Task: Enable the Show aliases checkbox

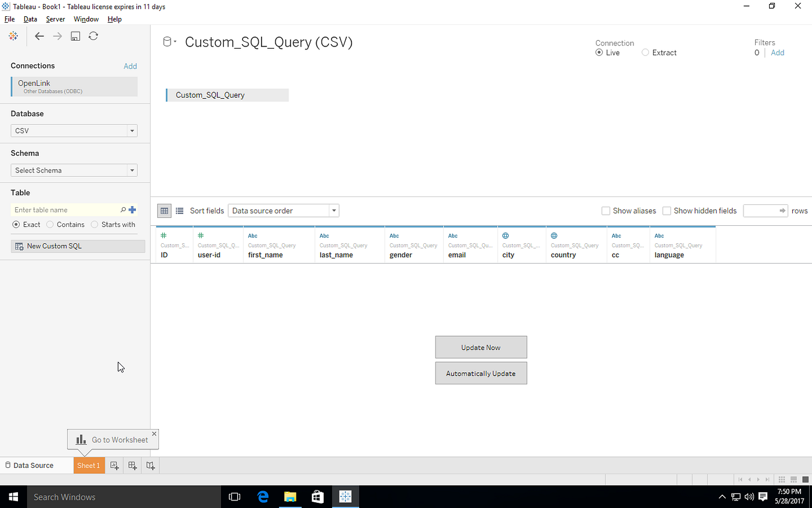Action: point(606,210)
